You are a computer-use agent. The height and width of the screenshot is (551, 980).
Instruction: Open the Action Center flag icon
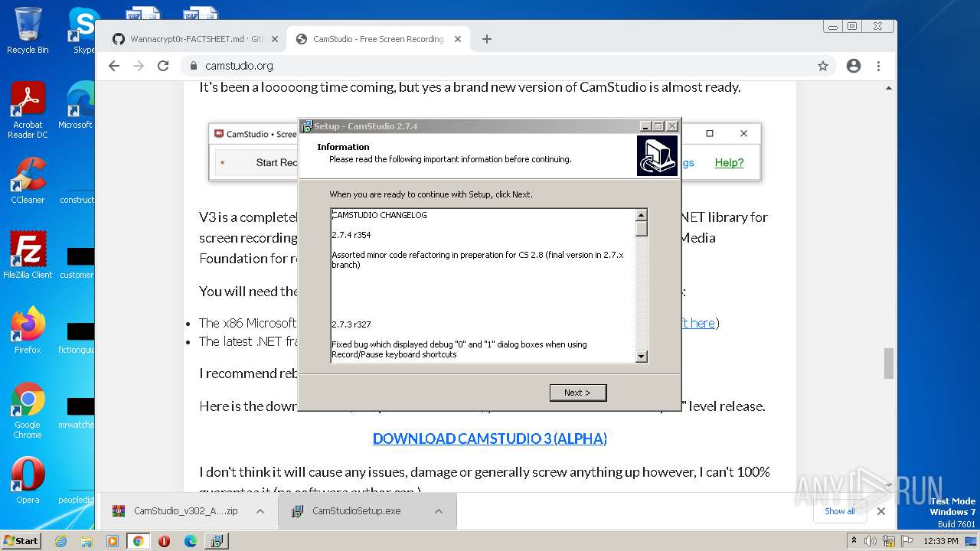coord(906,541)
